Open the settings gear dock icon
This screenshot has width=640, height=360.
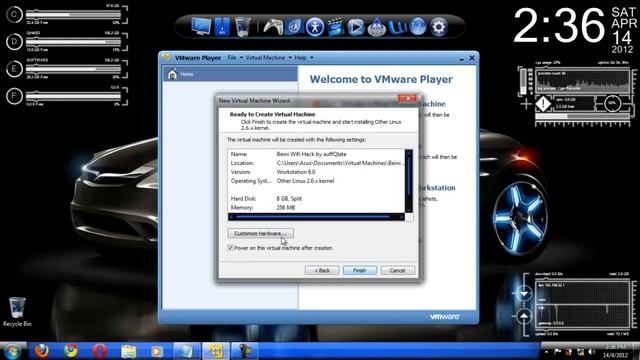[x=439, y=27]
